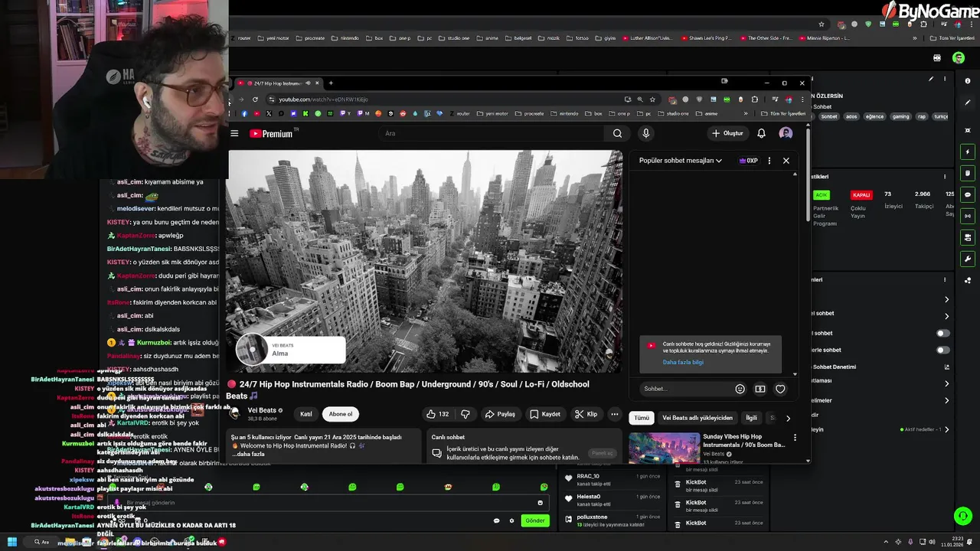Click the Kick sidebar broadcast signal icon
This screenshot has width=980, height=551.
click(968, 216)
